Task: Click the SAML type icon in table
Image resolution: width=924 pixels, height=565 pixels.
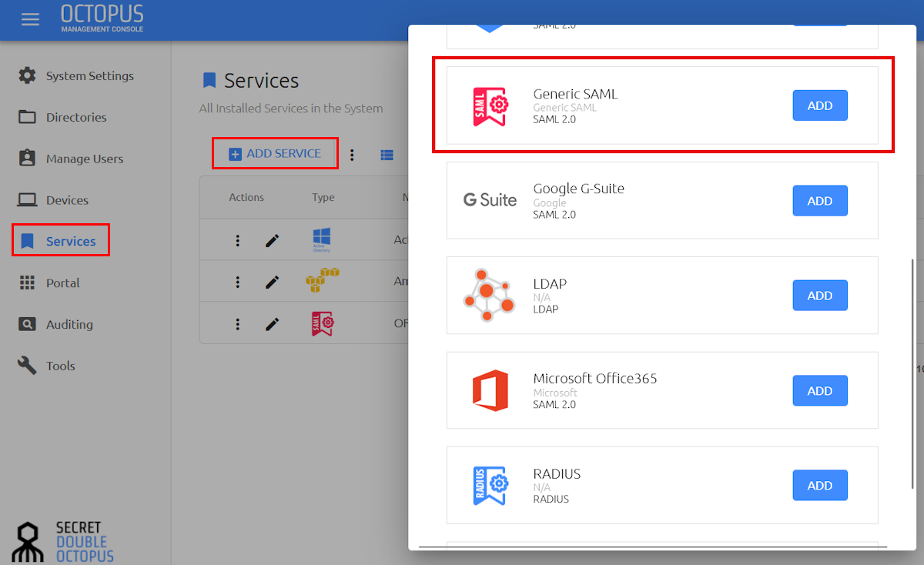Action: [323, 323]
